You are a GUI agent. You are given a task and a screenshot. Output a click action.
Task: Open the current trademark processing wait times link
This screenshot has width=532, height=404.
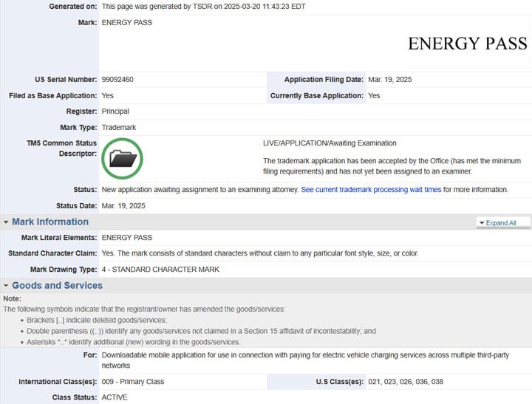[371, 190]
